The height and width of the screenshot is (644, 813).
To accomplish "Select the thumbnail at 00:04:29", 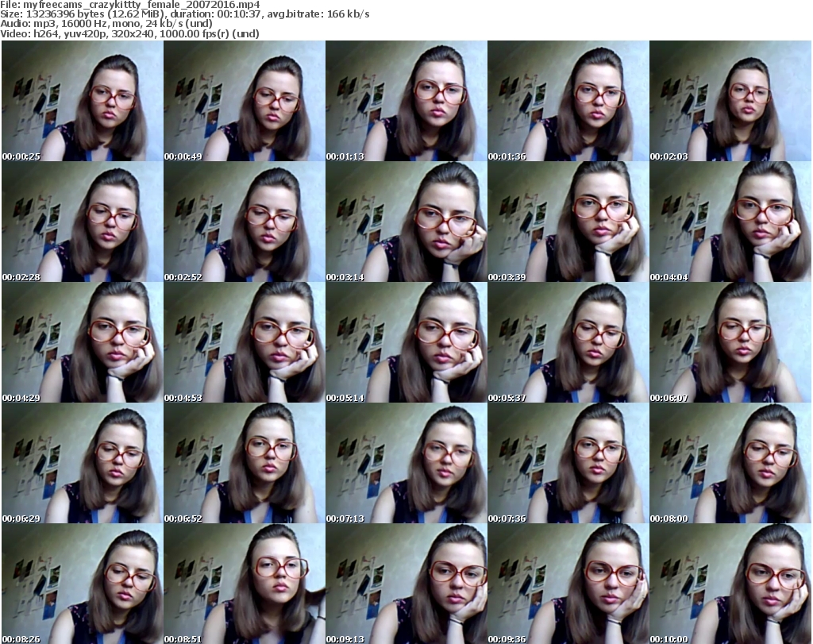I will (83, 342).
